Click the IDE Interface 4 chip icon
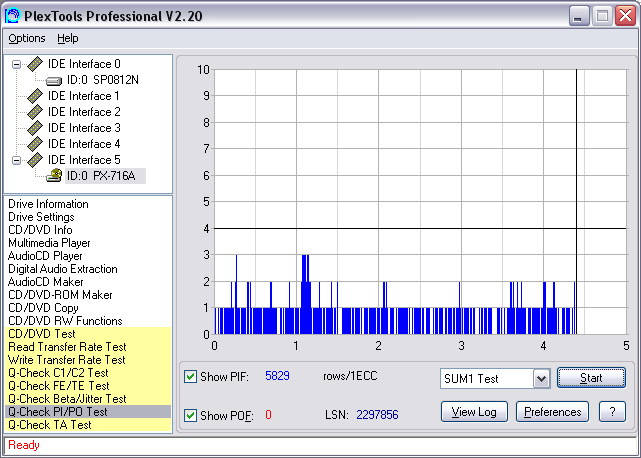The height and width of the screenshot is (458, 641). coord(35,144)
